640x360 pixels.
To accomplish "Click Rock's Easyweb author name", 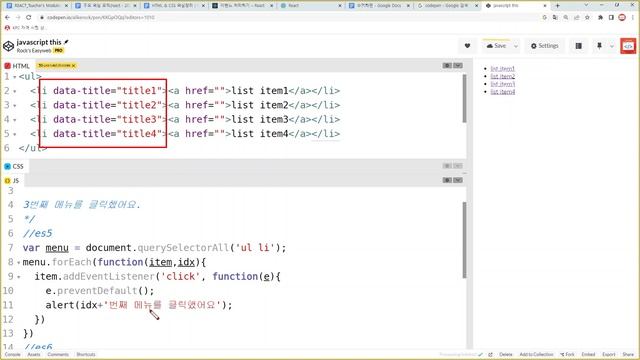I will point(34,51).
